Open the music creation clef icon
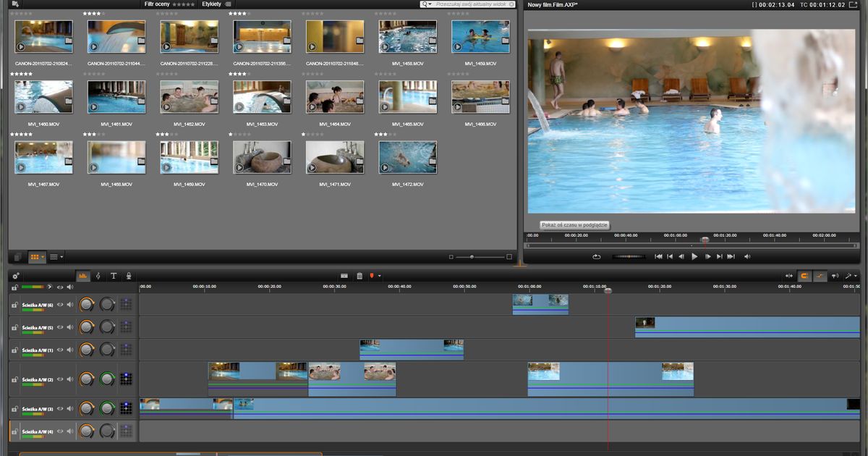 98,276
